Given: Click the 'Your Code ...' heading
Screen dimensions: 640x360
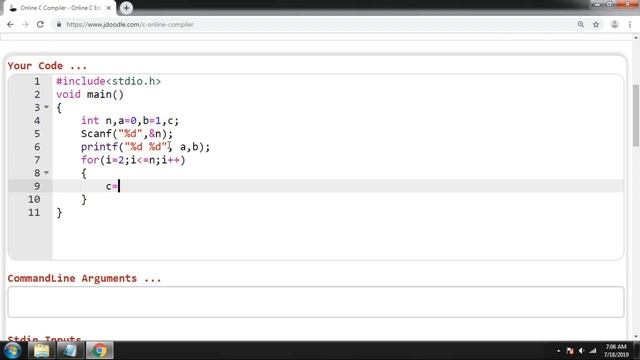Looking at the screenshot, I should click(x=47, y=66).
